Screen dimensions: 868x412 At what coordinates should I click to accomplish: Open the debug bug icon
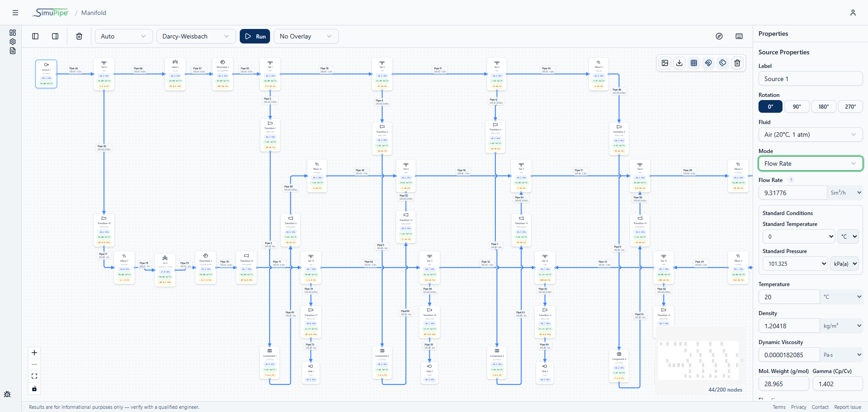(7, 394)
